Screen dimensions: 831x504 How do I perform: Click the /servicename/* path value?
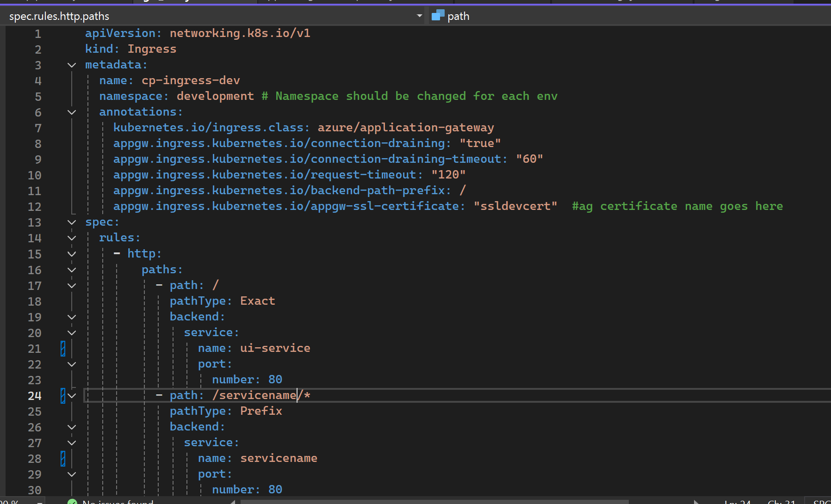(261, 395)
